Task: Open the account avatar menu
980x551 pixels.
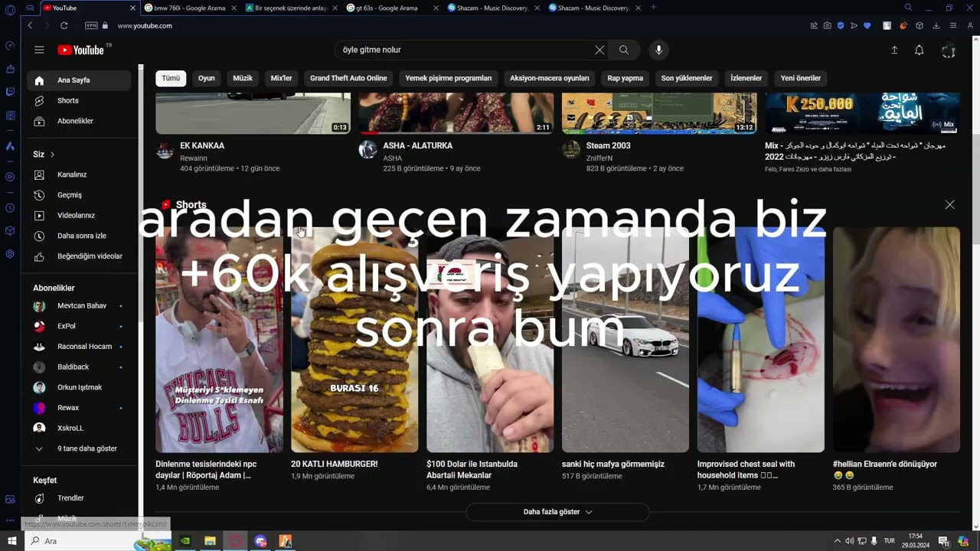Action: 948,51
